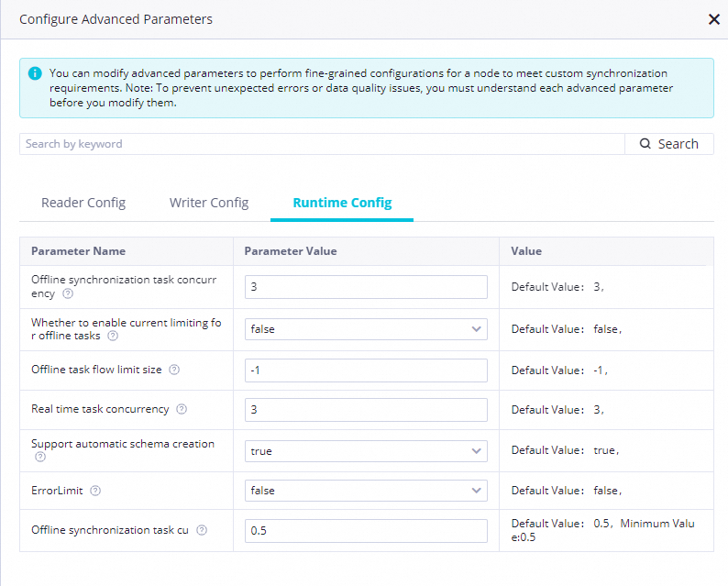The image size is (728, 586).
Task: Switch to the Writer Config tab
Action: tap(209, 203)
